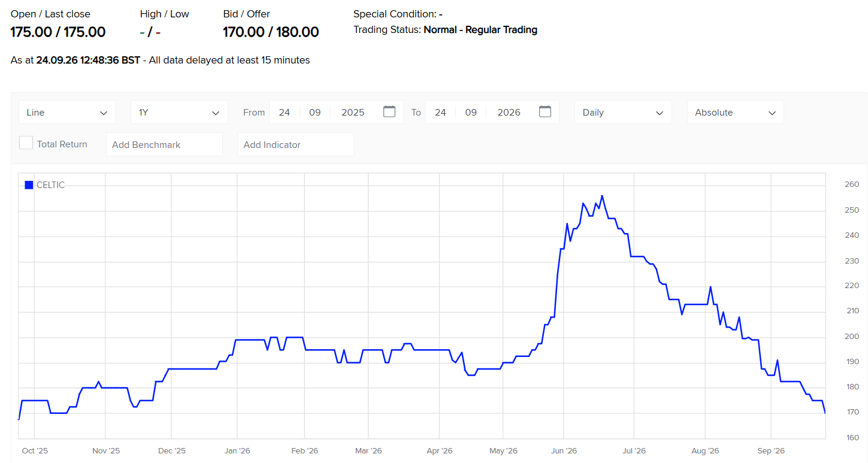Screen dimensions: 868x463
Task: Enable the Total Return checkbox
Action: [x=26, y=143]
